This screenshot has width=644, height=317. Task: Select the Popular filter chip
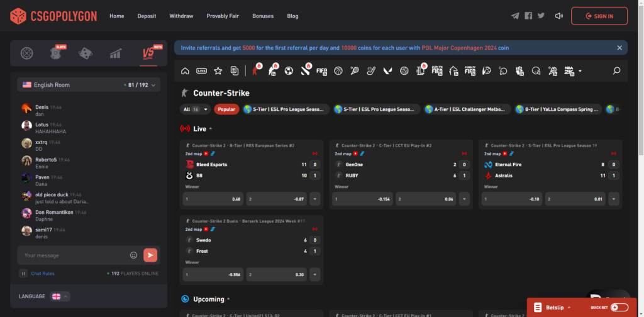coord(226,109)
